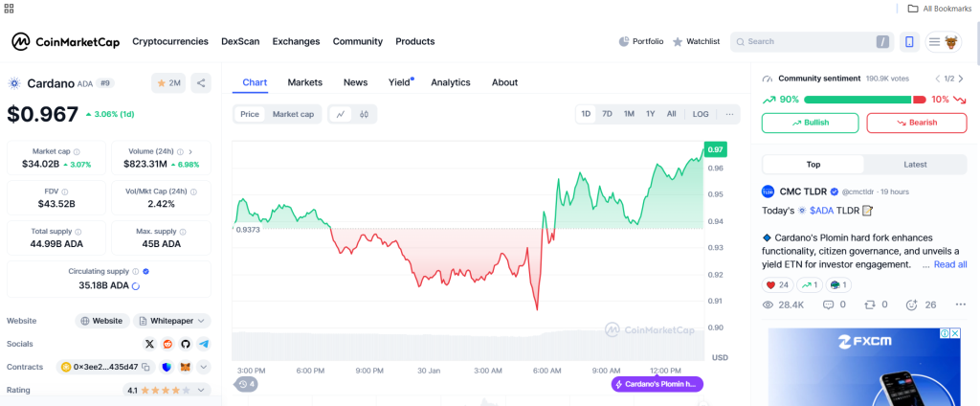Open CoinMarketCap home via the logo

(x=65, y=42)
